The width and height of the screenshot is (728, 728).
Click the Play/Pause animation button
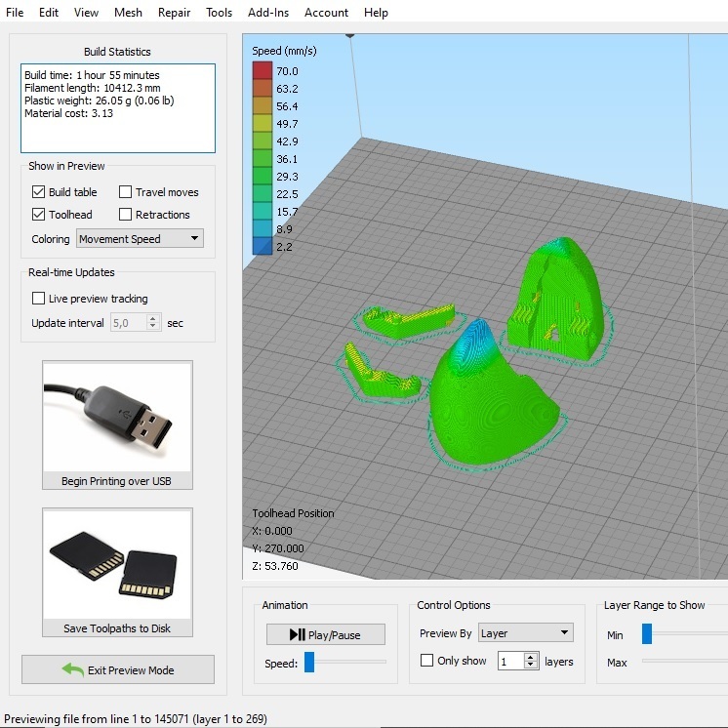326,634
